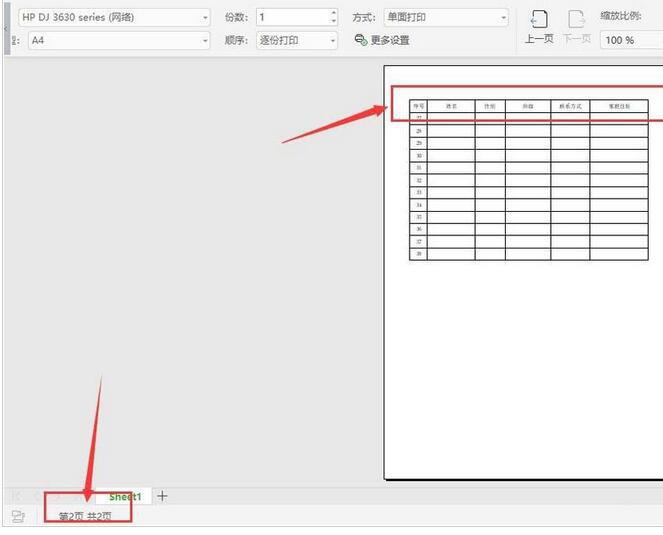The image size is (663, 535).
Task: Click the 更多设置 text link
Action: click(390, 40)
